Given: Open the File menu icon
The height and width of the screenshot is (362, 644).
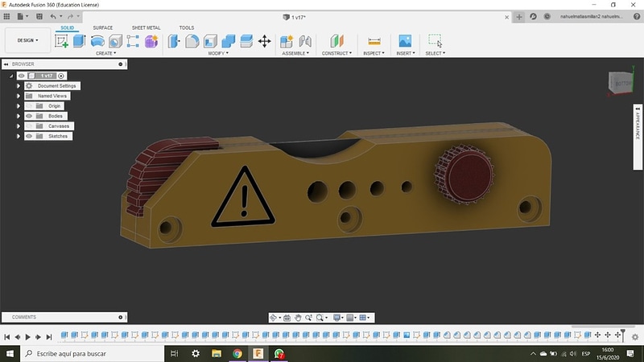Looking at the screenshot, I should coord(20,16).
